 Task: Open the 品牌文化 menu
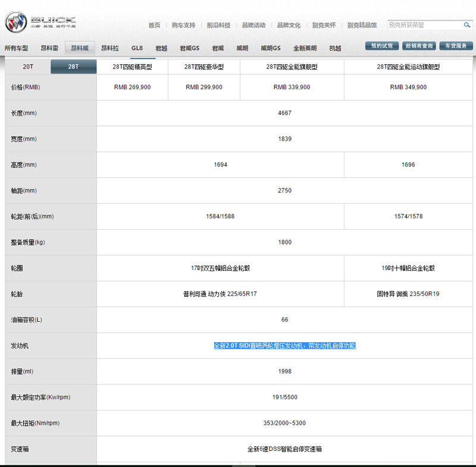289,25
